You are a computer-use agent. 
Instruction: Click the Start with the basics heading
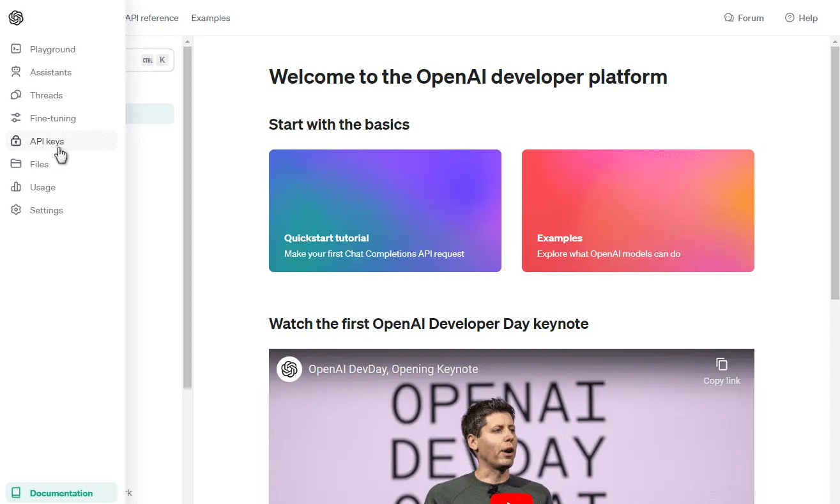[x=339, y=124]
